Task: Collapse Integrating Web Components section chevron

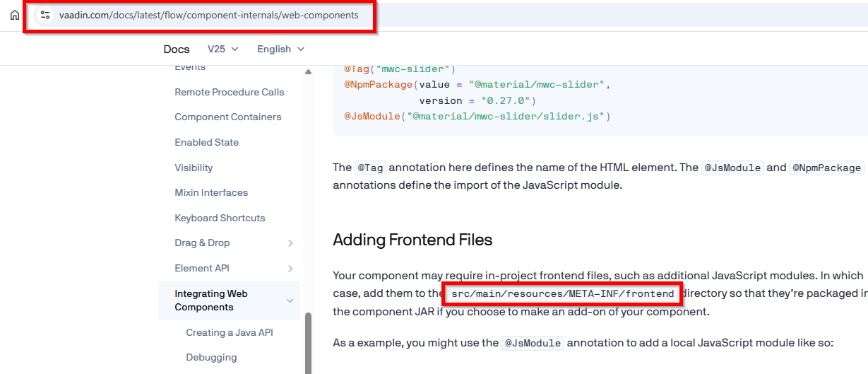Action: (x=290, y=300)
